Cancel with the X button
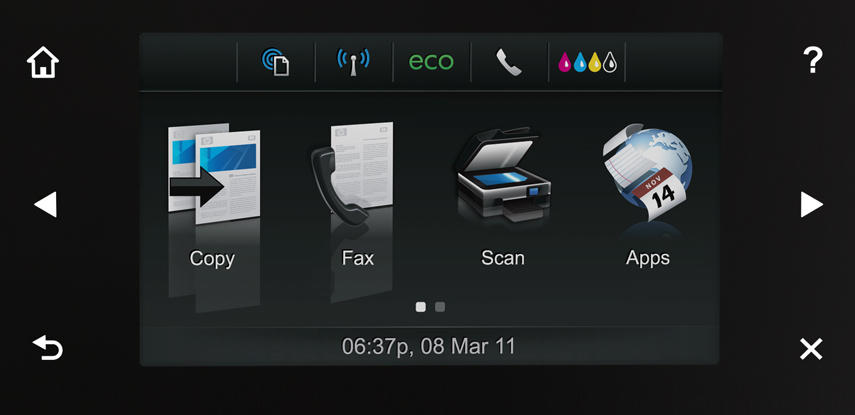 811,349
